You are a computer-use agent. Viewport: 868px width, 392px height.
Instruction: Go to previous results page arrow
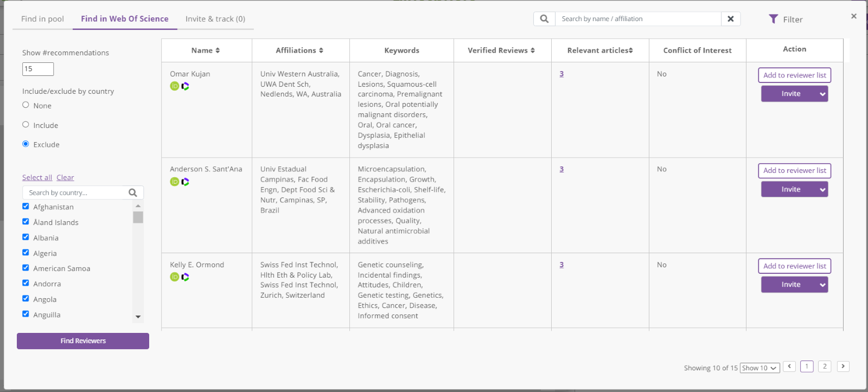790,367
